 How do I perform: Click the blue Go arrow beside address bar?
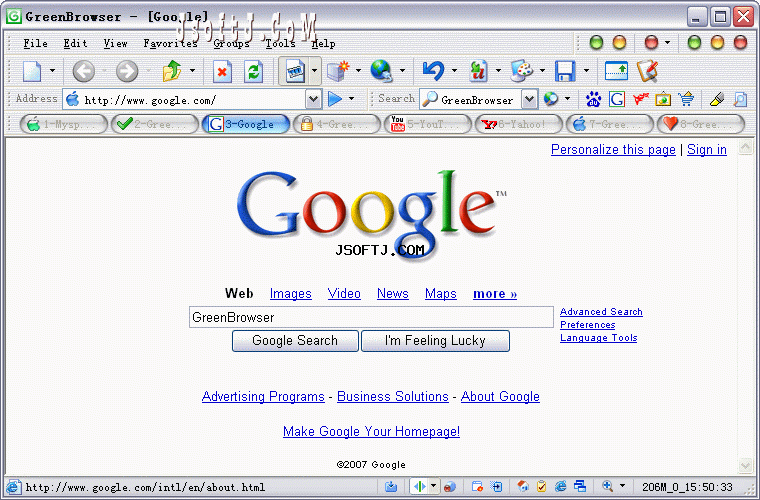coord(335,99)
